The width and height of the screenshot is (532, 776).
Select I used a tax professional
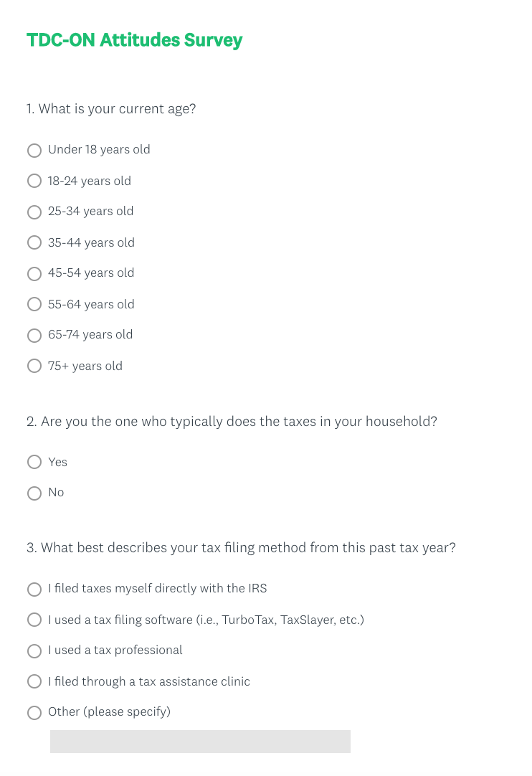point(34,651)
